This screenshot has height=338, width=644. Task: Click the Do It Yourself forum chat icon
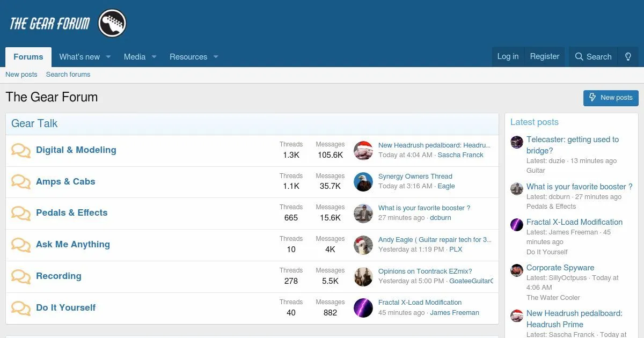[x=21, y=308]
